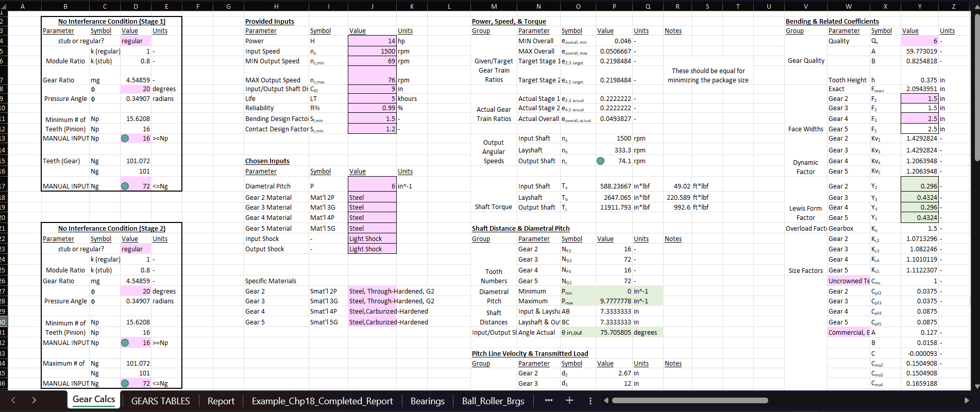Select the Input Shock Light Shock cell
The height and width of the screenshot is (412, 980).
tap(372, 238)
